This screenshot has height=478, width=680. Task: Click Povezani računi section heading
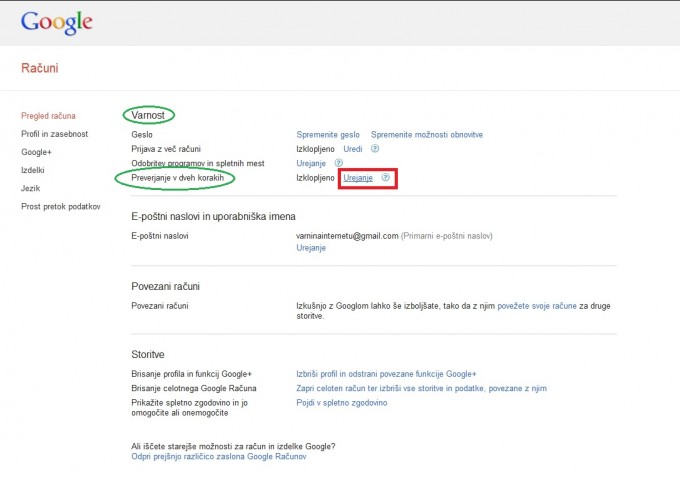click(165, 286)
